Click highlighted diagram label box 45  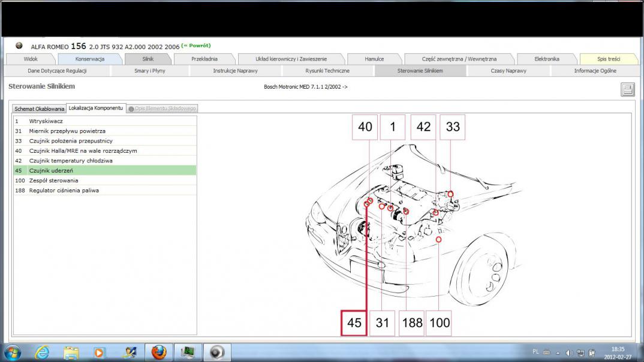tap(354, 323)
